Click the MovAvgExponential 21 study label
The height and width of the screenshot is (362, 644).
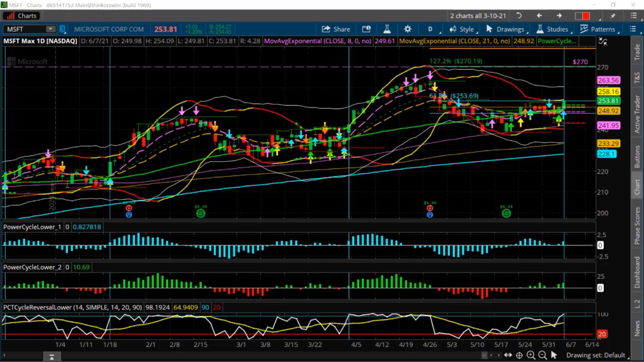tap(454, 41)
